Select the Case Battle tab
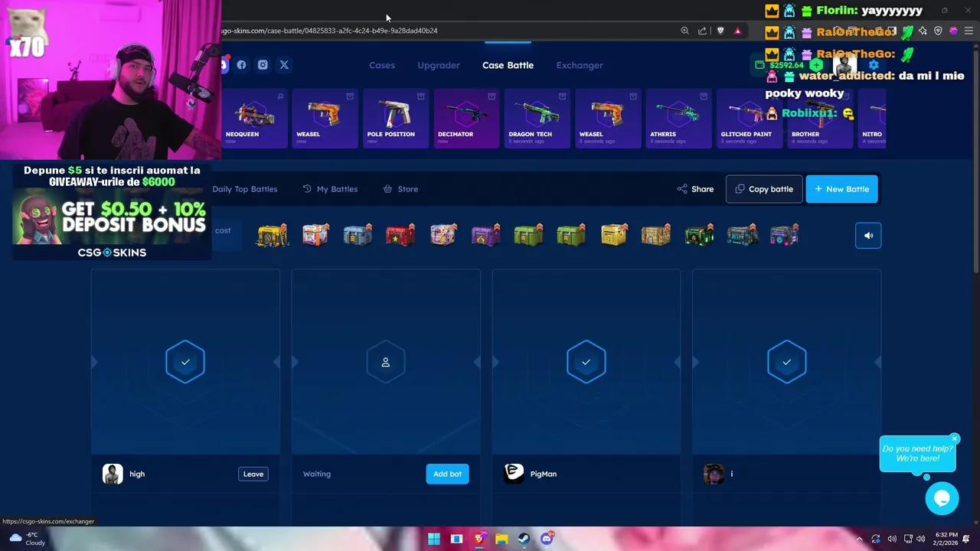The height and width of the screenshot is (551, 980). coord(508,65)
